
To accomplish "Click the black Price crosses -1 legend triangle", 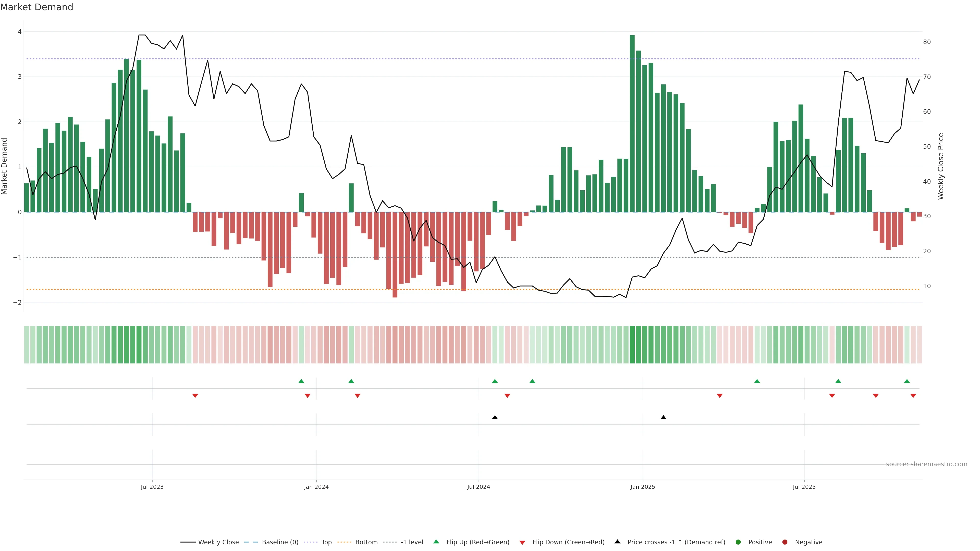I will 617,542.
